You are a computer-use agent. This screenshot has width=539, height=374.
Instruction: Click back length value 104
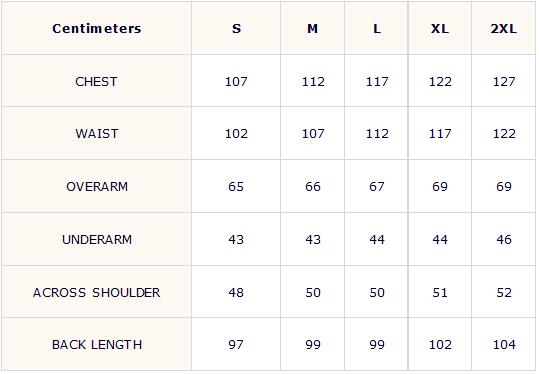point(504,345)
